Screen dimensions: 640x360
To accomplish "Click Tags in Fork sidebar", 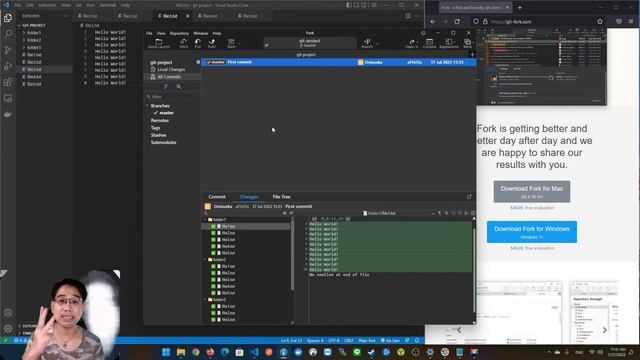I will [155, 128].
